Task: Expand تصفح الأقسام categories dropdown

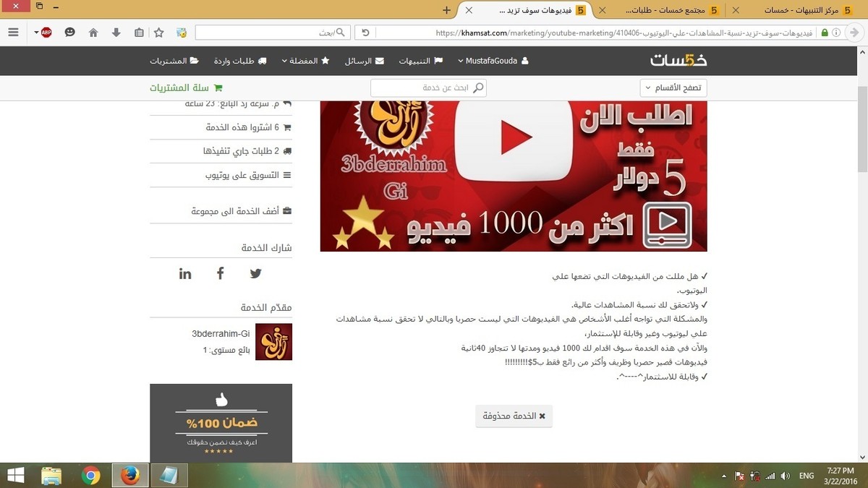Action: [x=673, y=87]
